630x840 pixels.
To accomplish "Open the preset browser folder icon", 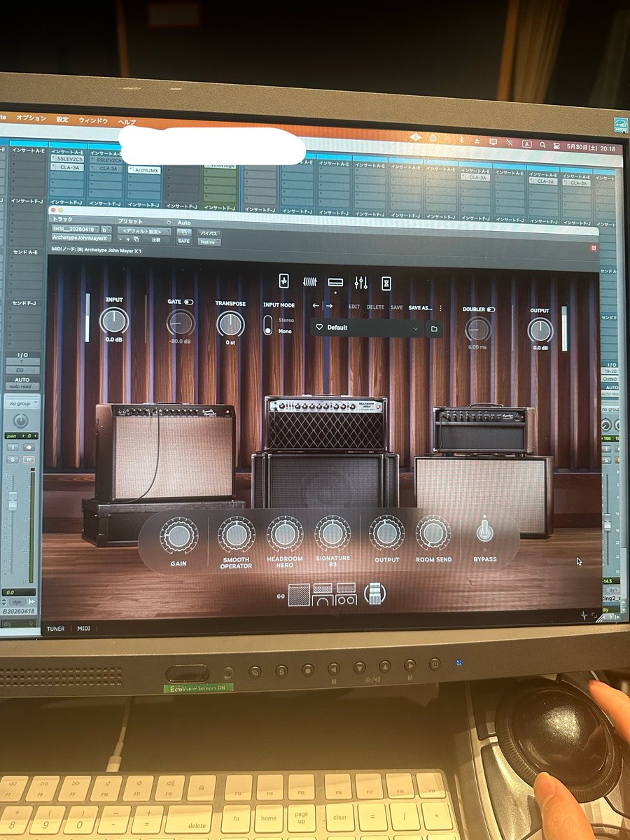I will [434, 328].
